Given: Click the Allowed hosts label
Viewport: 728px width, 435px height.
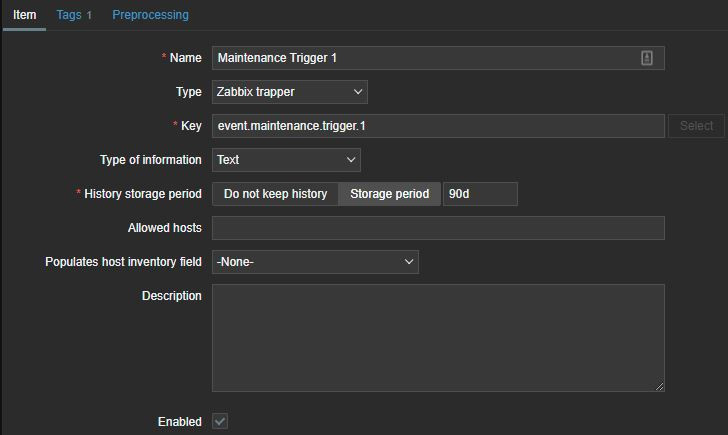Looking at the screenshot, I should (x=165, y=228).
